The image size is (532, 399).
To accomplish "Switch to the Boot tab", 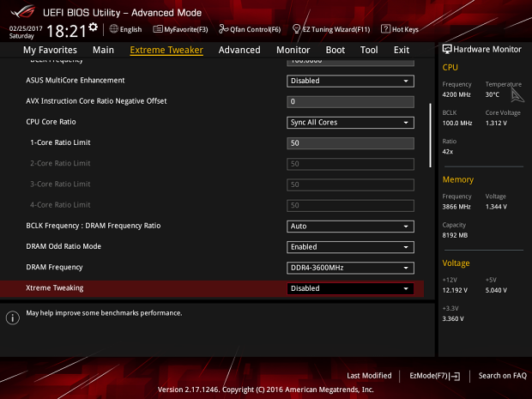I will (x=336, y=50).
